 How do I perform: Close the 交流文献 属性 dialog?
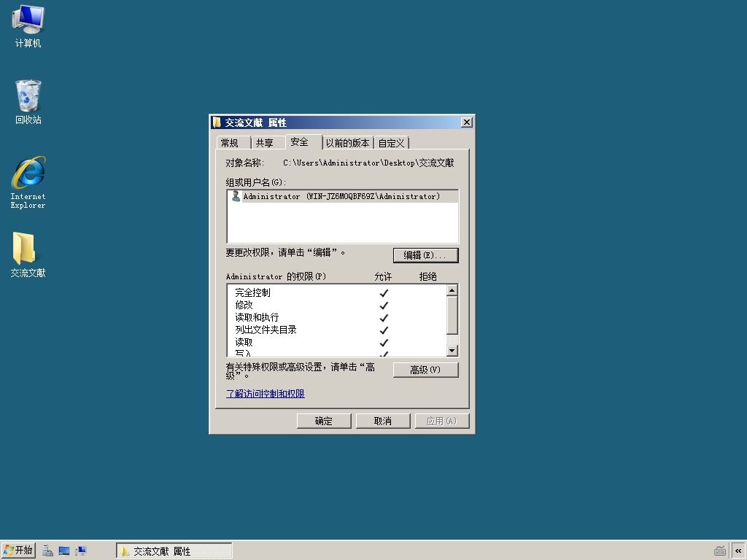(467, 122)
